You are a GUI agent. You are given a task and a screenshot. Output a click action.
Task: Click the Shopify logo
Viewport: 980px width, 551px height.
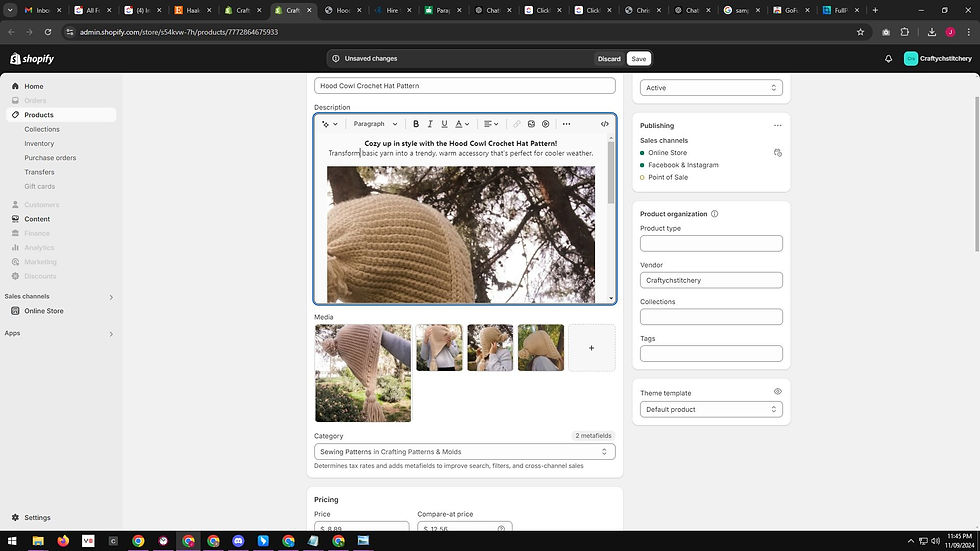(x=32, y=59)
